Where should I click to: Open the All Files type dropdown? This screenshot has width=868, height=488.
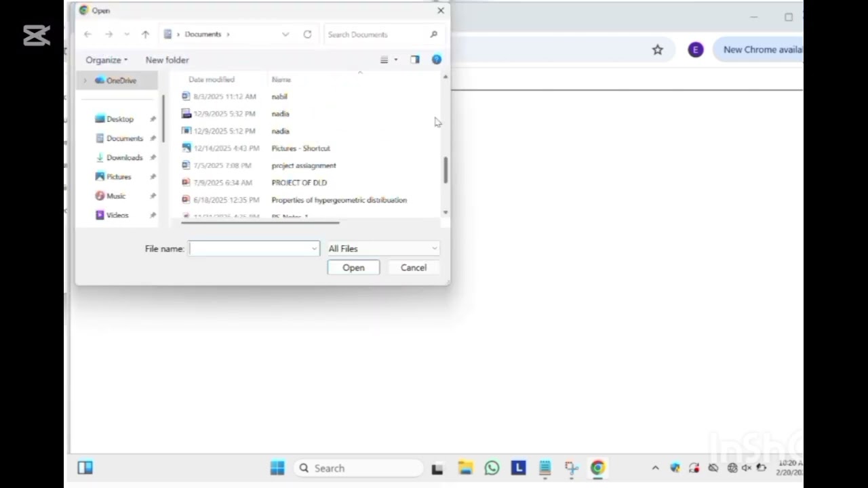pyautogui.click(x=382, y=249)
